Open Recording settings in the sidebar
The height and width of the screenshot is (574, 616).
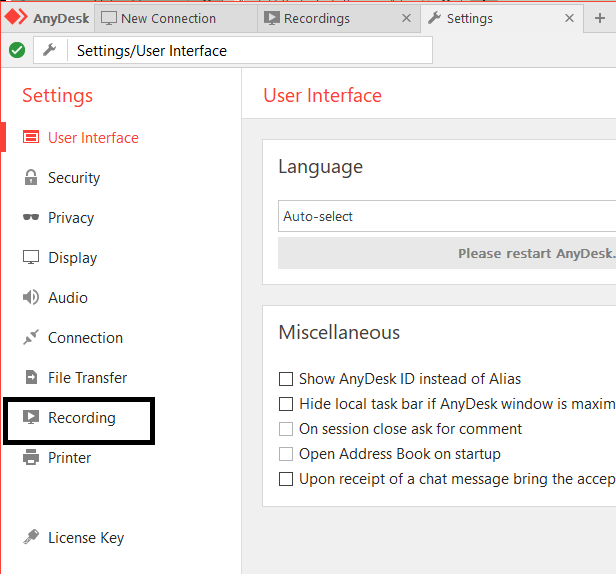(80, 418)
